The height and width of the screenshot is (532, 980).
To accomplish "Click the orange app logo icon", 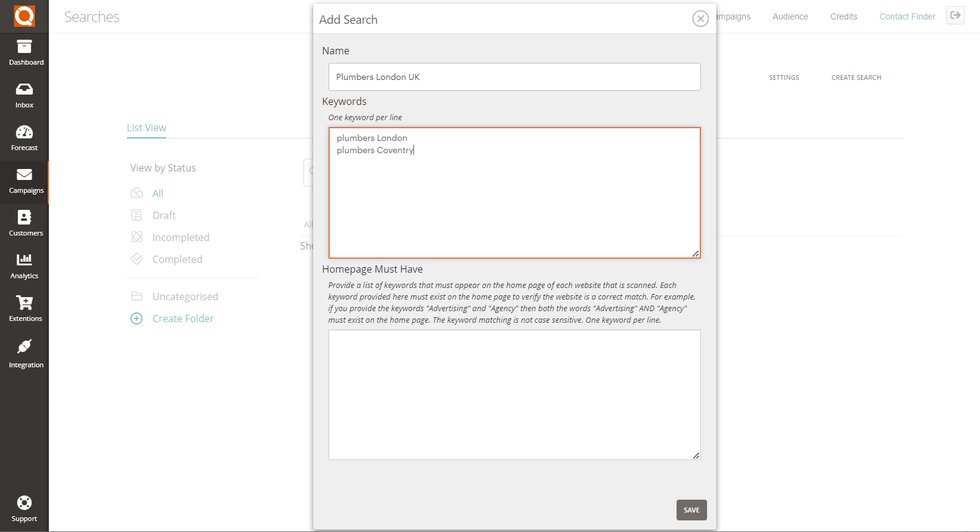I will click(x=24, y=16).
